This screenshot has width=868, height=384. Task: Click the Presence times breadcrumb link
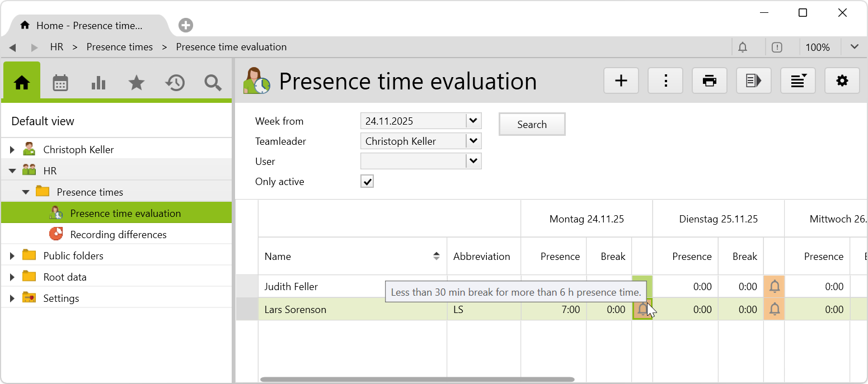(119, 48)
